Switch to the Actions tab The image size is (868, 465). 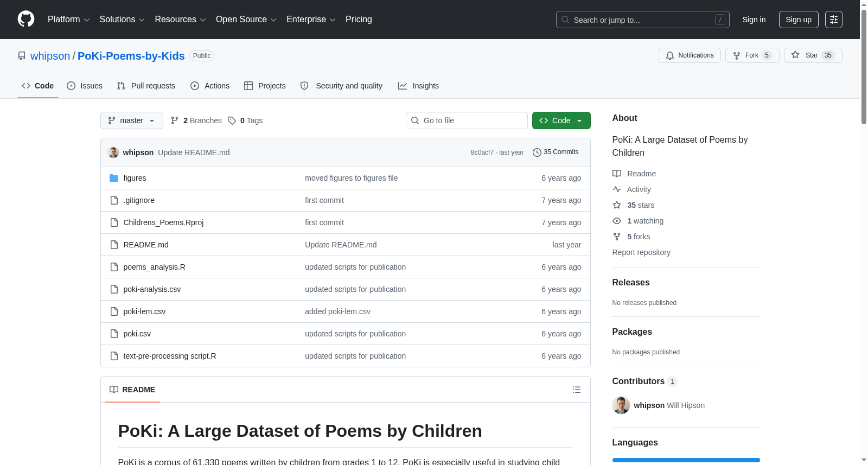[x=210, y=86]
